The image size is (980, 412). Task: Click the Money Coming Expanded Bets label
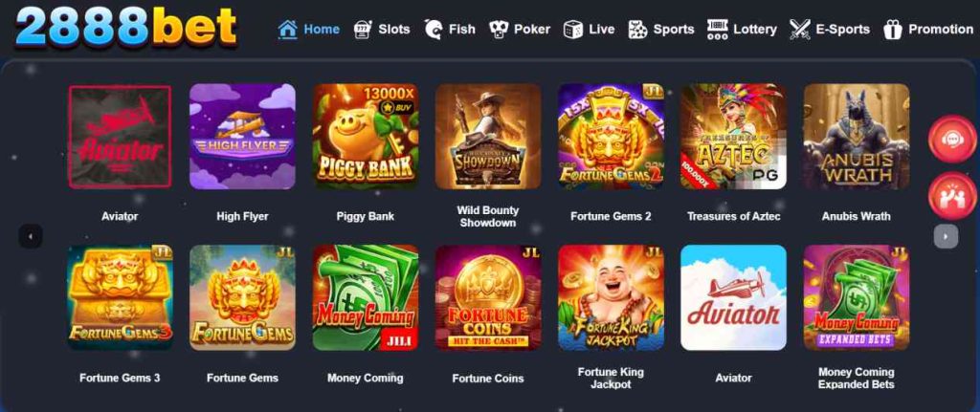pyautogui.click(x=857, y=379)
